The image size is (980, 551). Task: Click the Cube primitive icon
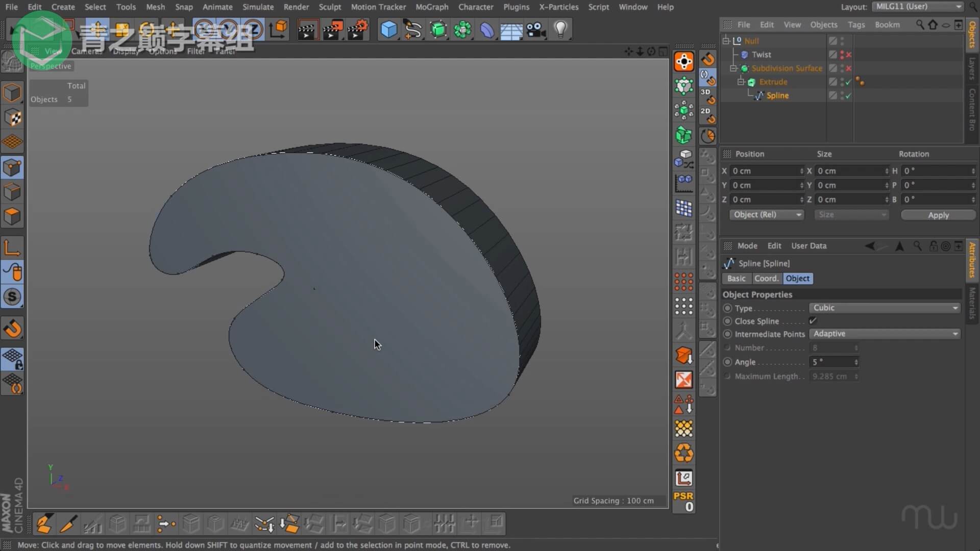388,30
